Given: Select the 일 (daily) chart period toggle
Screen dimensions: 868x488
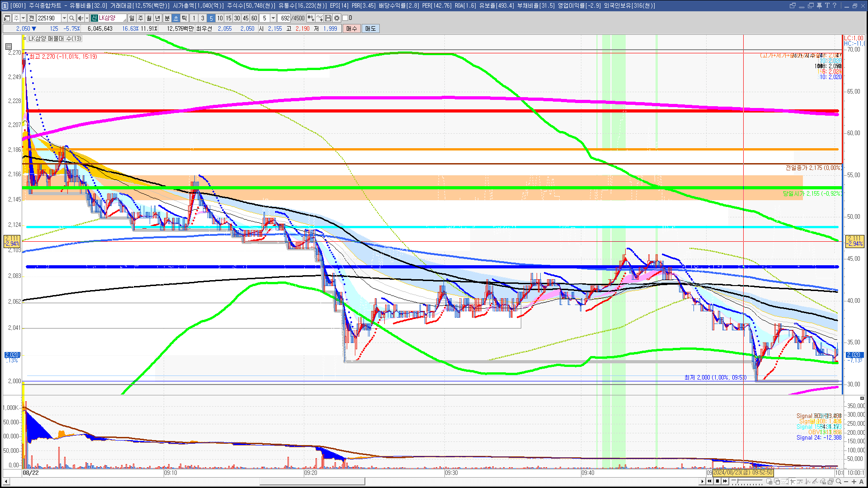Looking at the screenshot, I should (132, 18).
